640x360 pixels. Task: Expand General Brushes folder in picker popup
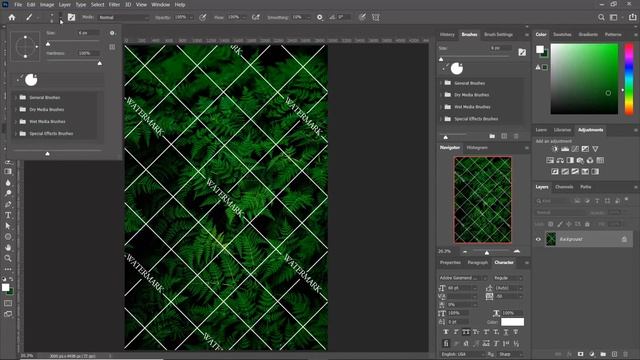tap(16, 98)
